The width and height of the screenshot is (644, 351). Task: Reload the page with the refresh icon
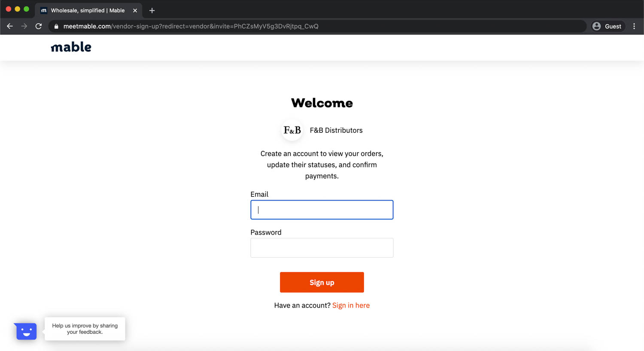point(39,26)
